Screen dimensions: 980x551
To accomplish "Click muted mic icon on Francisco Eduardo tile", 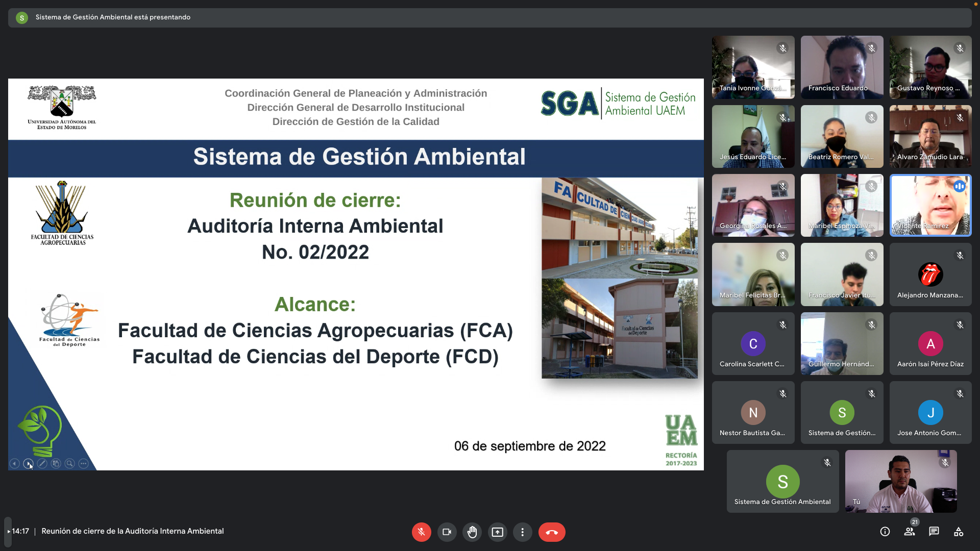I will tap(871, 48).
